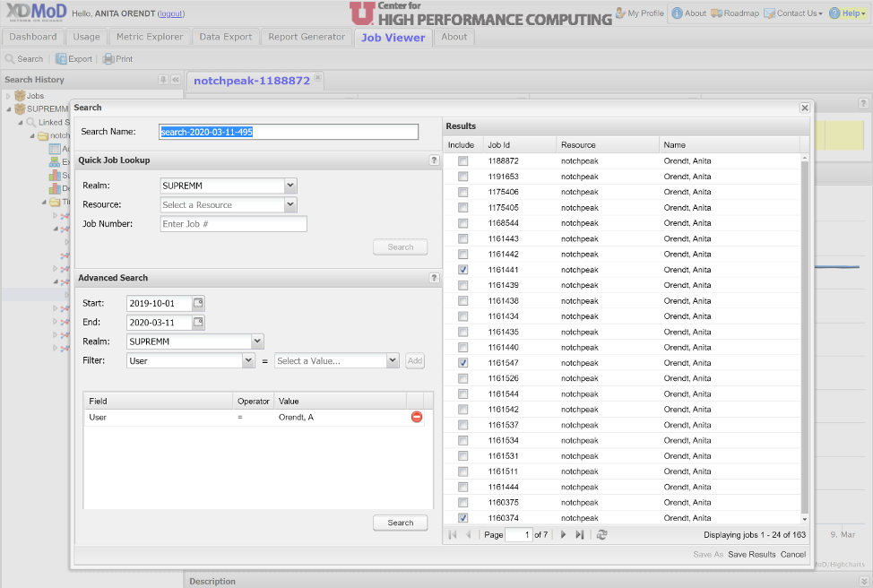The height and width of the screenshot is (588, 873).
Task: Jump to last results page
Action: coord(580,534)
